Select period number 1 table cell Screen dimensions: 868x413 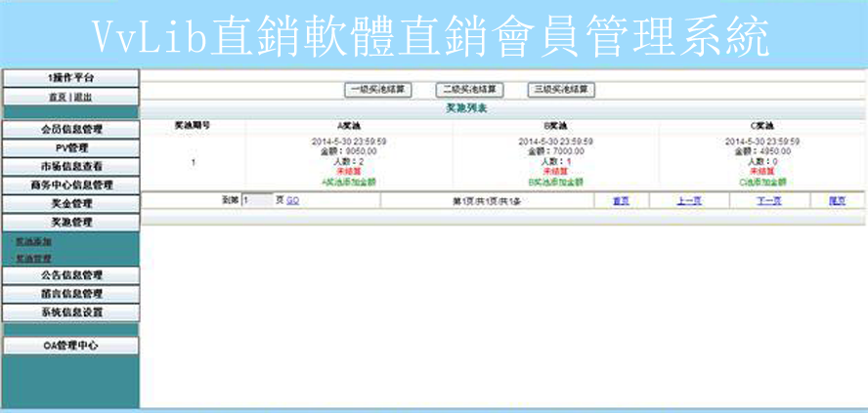pos(194,162)
